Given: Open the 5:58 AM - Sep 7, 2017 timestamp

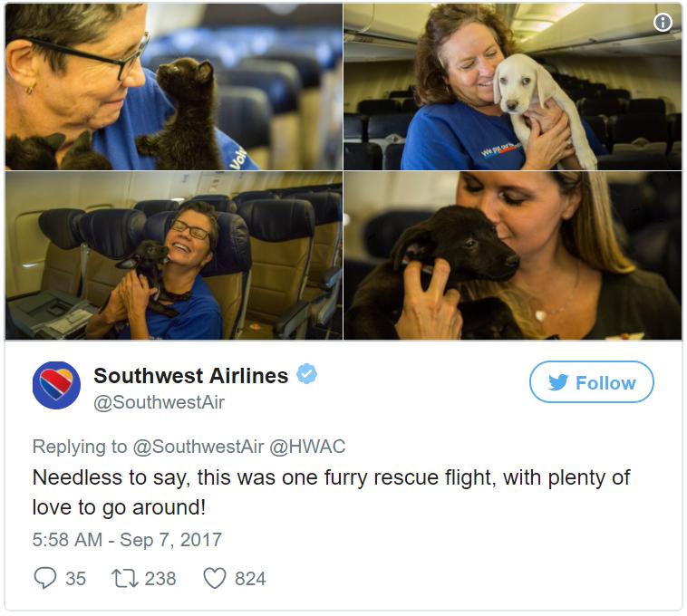Looking at the screenshot, I should [x=127, y=540].
